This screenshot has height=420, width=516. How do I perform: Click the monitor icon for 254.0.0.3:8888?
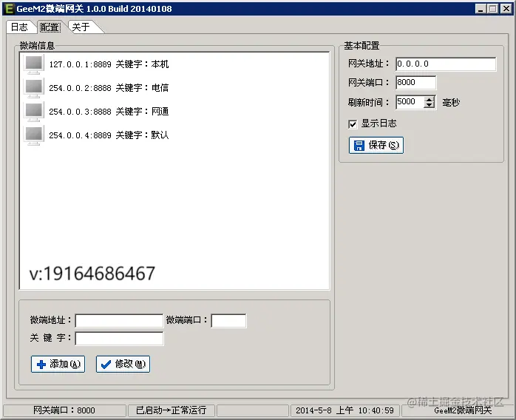coord(34,112)
